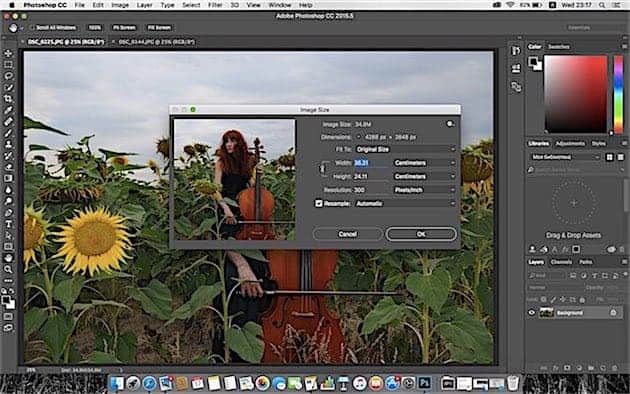Select the Crop tool

[8, 98]
